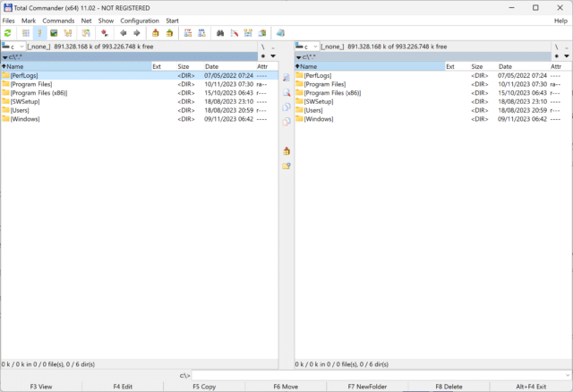573x392 pixels.
Task: Open left panel directory history arrow
Action: tap(273, 56)
